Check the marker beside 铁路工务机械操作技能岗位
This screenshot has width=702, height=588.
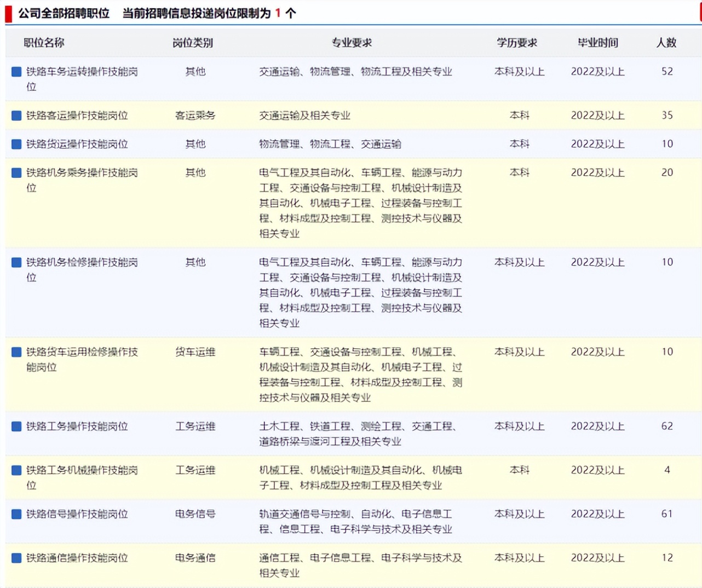16,470
